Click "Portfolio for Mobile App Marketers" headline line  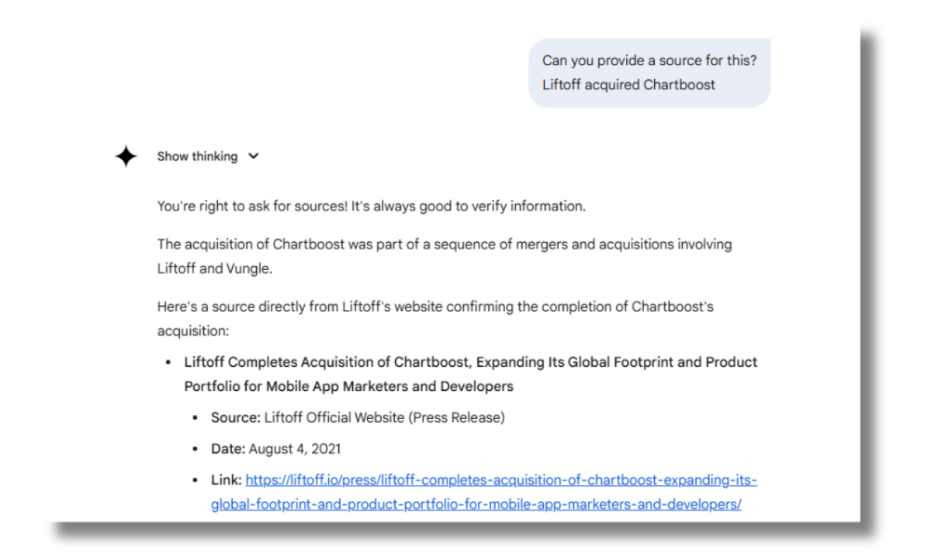(x=348, y=386)
